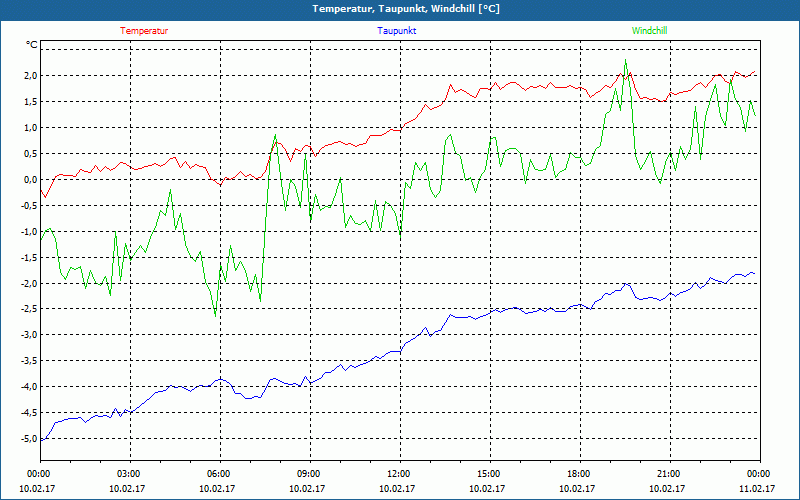The height and width of the screenshot is (500, 800).
Task: Click the 1,5 y-axis value
Action: point(32,102)
